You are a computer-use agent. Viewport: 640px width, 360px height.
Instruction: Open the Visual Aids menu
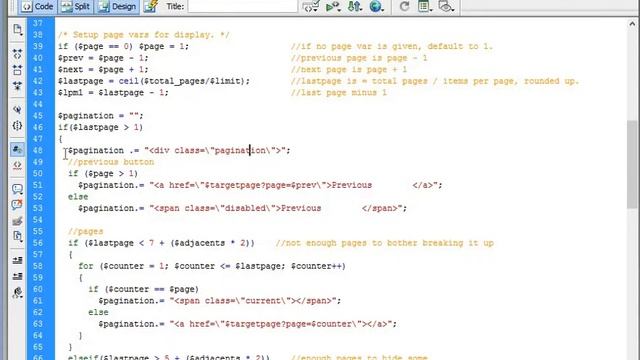pos(446,7)
